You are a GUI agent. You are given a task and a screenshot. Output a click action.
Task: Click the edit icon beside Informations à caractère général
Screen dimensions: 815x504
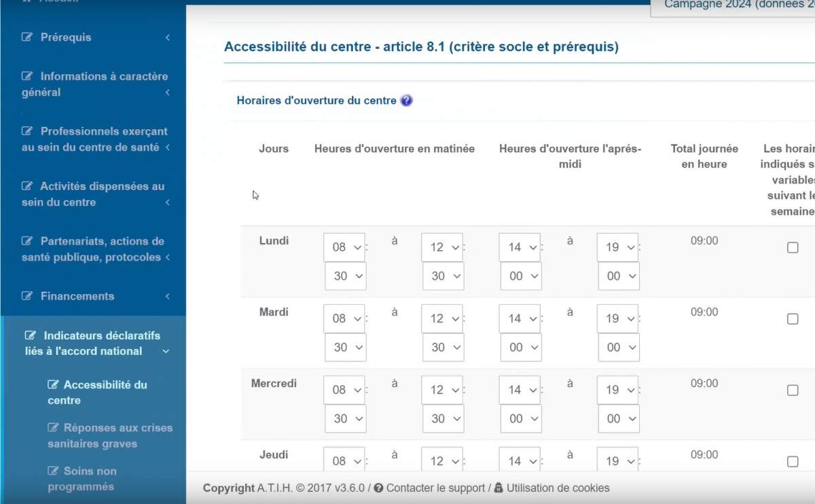[27, 76]
